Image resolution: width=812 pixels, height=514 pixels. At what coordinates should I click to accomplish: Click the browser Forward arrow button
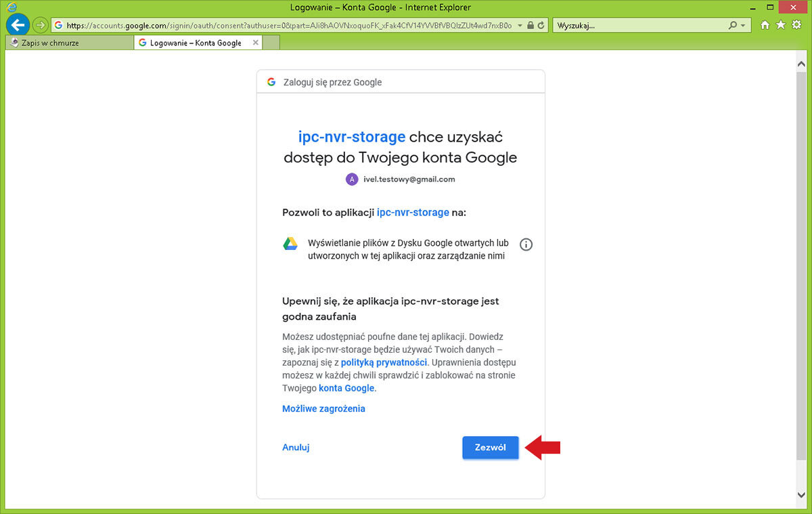pos(40,26)
